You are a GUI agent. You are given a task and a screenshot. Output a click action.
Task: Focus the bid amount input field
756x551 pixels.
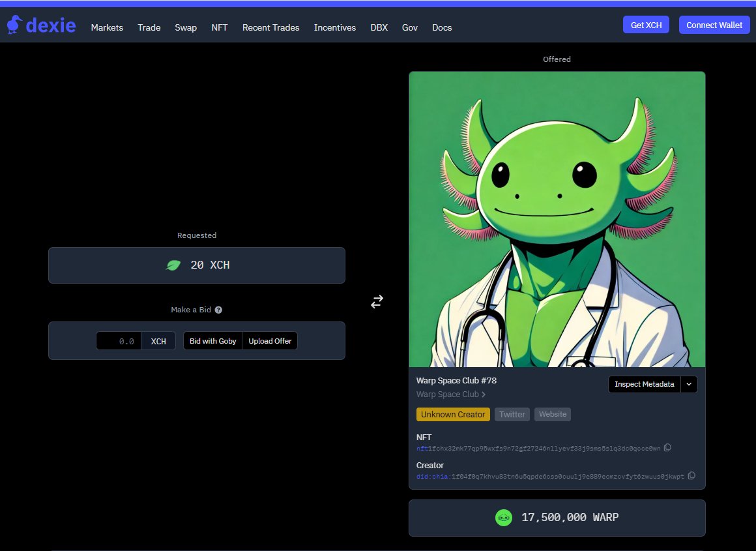tap(119, 341)
